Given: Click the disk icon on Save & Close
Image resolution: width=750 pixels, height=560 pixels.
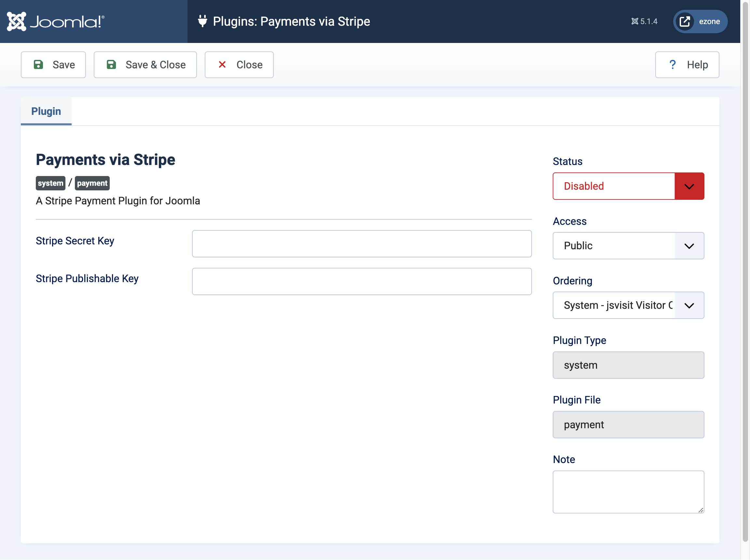Looking at the screenshot, I should point(111,64).
